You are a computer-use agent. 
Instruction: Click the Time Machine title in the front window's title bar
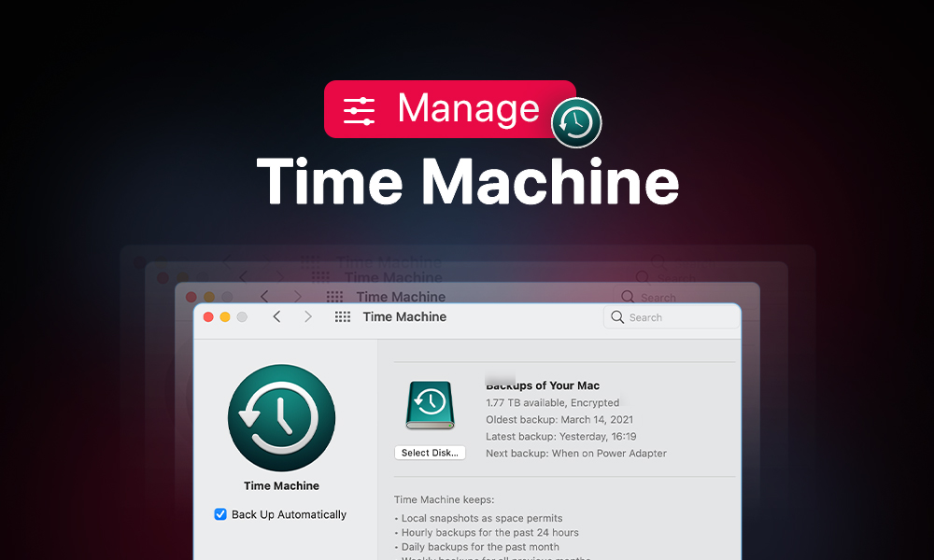[x=404, y=317]
